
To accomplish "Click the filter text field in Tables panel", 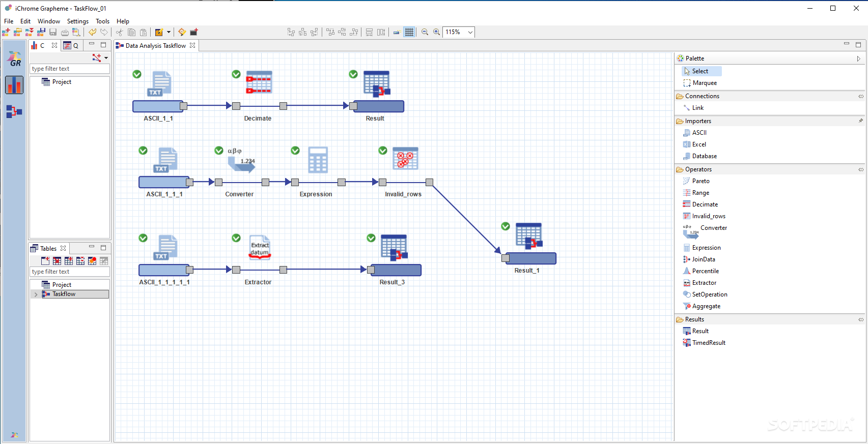I will (69, 272).
